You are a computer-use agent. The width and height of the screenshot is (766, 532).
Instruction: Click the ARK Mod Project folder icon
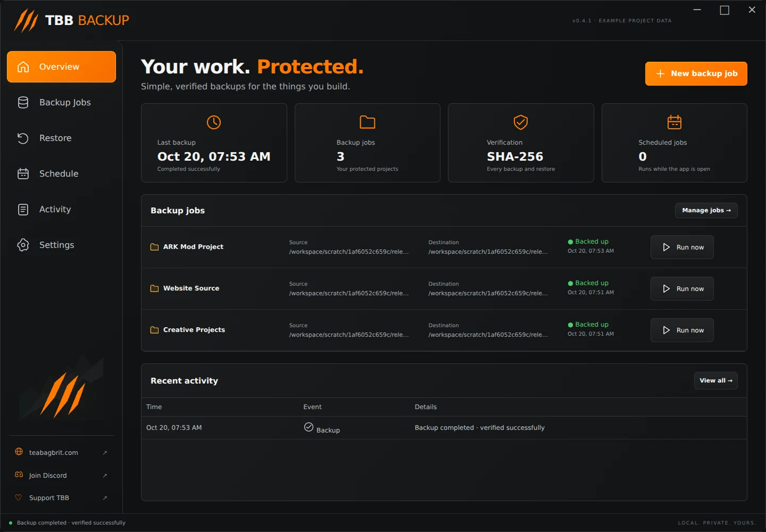(x=154, y=247)
